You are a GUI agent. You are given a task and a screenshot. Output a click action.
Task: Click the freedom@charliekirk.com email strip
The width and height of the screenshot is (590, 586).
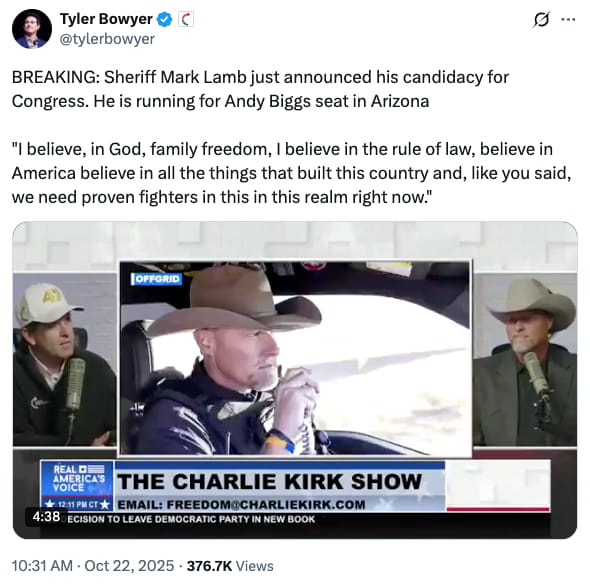click(241, 505)
